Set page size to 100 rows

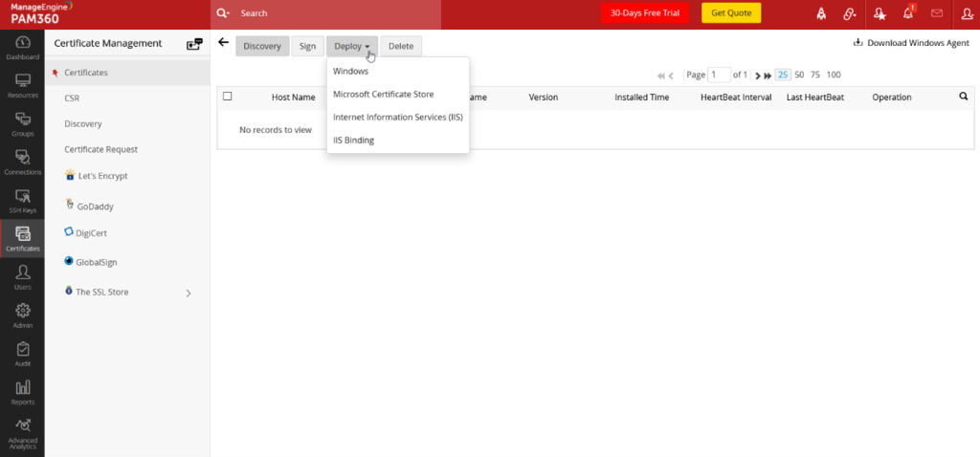pyautogui.click(x=833, y=75)
